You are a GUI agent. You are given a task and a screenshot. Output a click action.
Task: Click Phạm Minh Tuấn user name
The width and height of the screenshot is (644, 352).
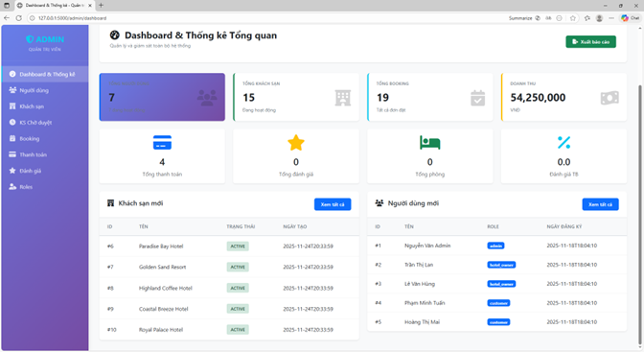(x=425, y=303)
